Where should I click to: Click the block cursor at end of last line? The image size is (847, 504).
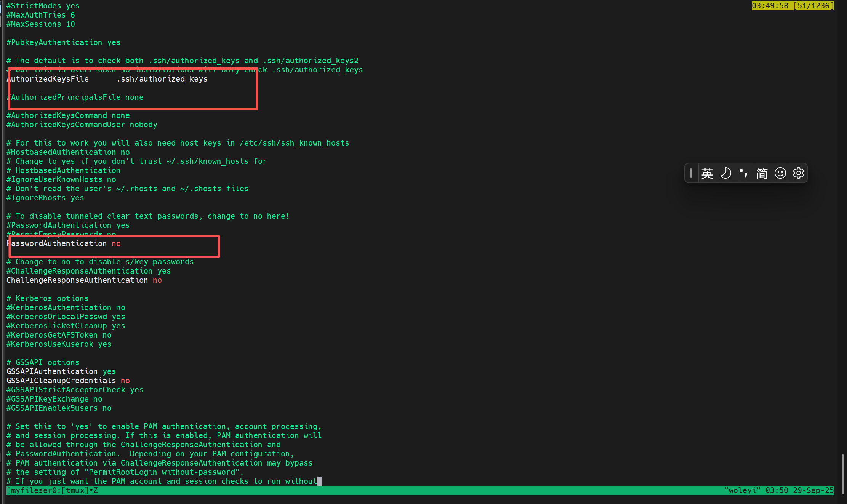(x=320, y=481)
